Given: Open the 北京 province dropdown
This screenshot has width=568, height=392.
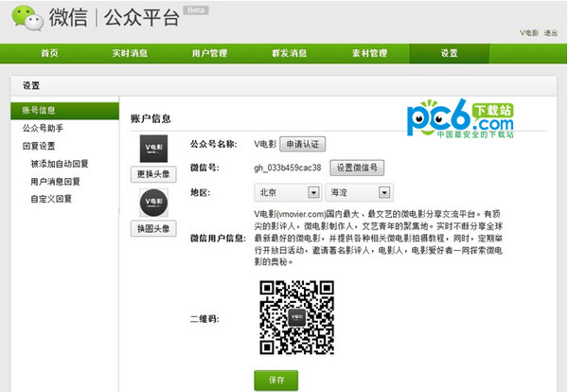Looking at the screenshot, I should (288, 192).
